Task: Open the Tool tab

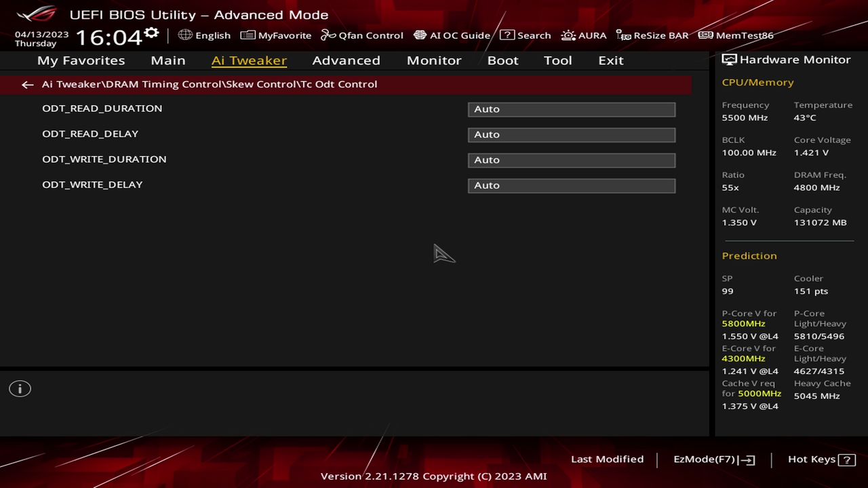Action: point(558,60)
